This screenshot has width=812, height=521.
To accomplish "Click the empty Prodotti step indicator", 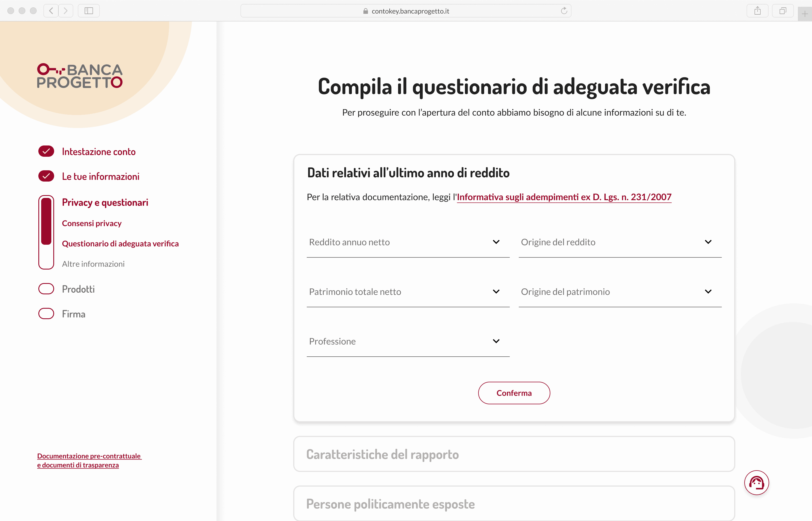I will (x=46, y=289).
